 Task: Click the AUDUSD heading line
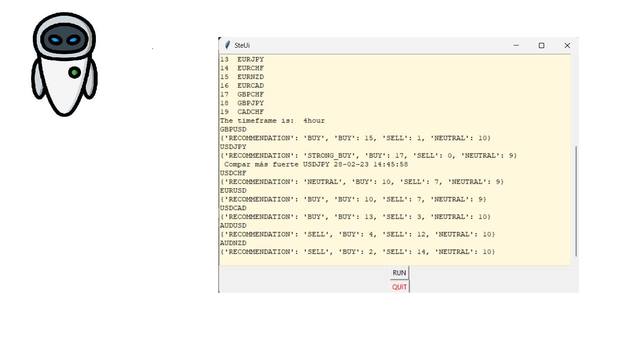[x=233, y=225]
